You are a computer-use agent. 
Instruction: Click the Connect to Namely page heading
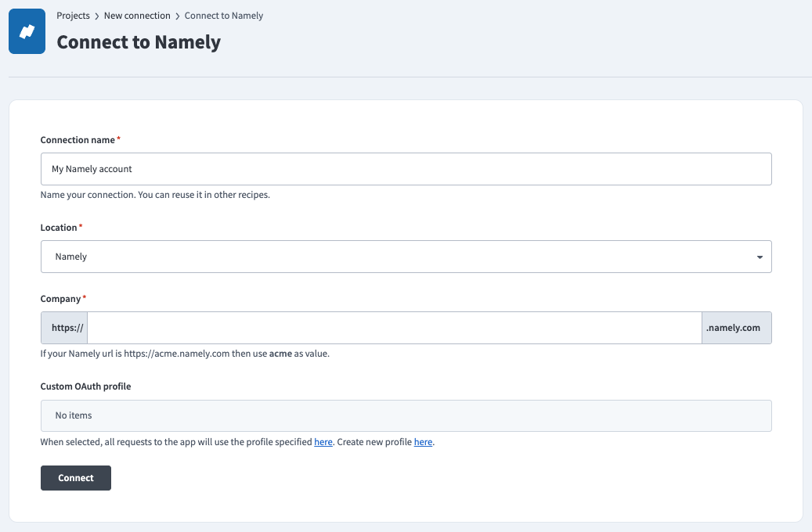click(x=139, y=41)
